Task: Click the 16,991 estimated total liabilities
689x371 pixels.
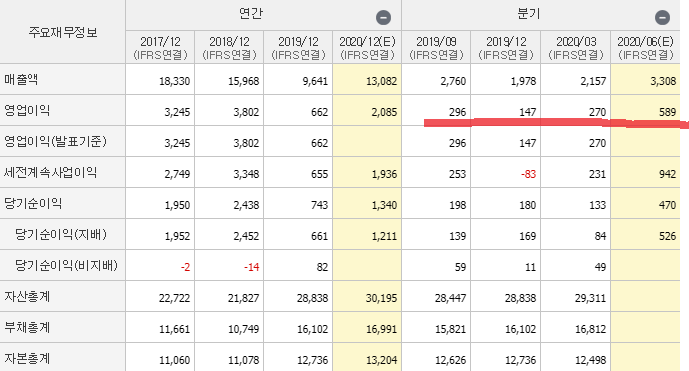Action: pyautogui.click(x=381, y=329)
